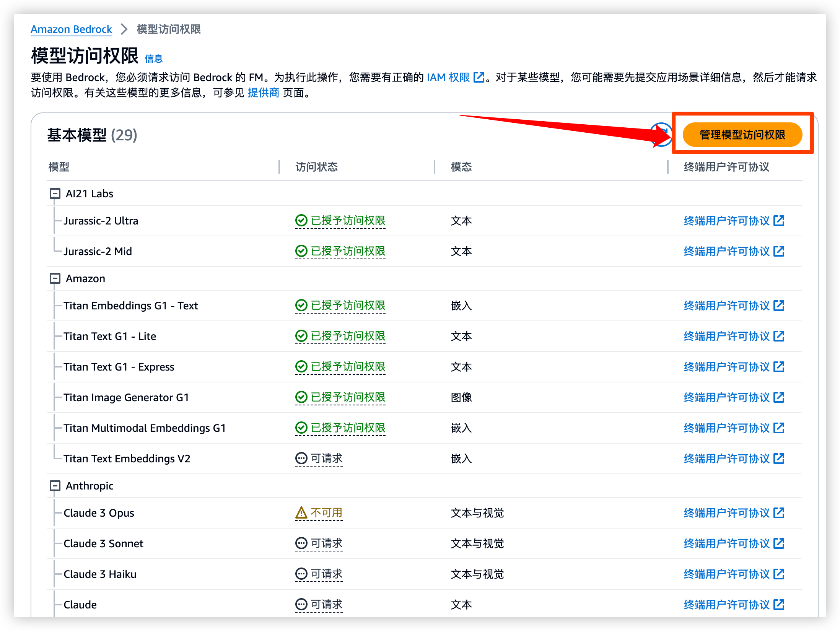Screen dimensions: 840x631
Task: Click 已授予访问权限 status text for Jurassic-2 Ultra
Action: tap(348, 221)
